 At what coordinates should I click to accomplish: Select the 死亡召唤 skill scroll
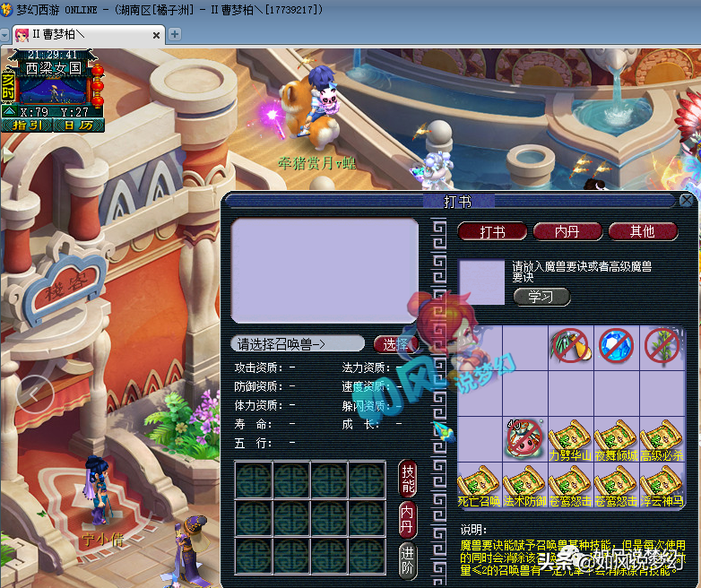click(x=480, y=486)
